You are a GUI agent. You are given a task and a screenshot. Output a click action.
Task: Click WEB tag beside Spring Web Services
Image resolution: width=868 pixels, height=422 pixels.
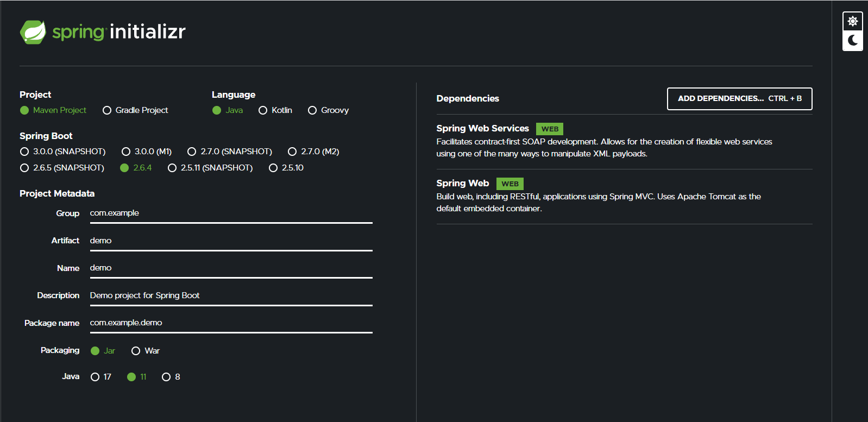[x=550, y=129]
